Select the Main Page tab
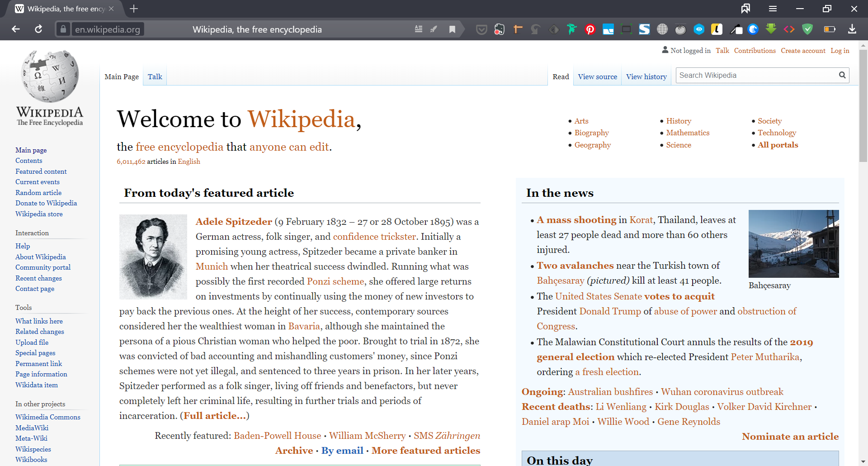Image resolution: width=868 pixels, height=466 pixels. pyautogui.click(x=122, y=76)
